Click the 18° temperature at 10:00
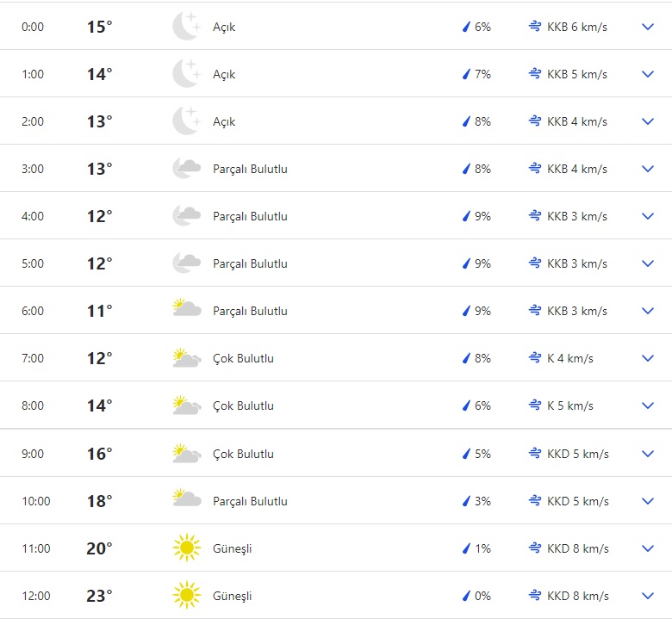672x619 pixels. click(x=99, y=501)
